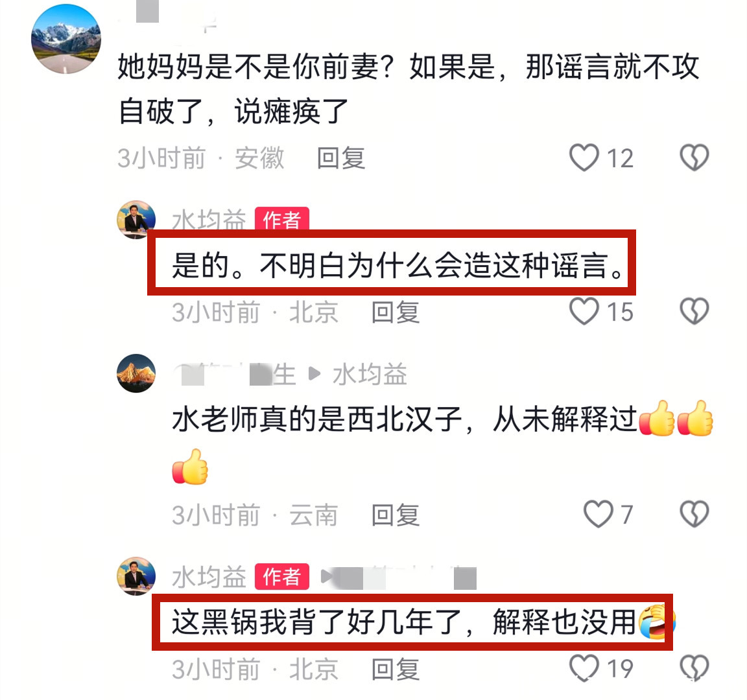Open 水均益 avatar on the last reply
The image size is (747, 700).
tap(136, 576)
